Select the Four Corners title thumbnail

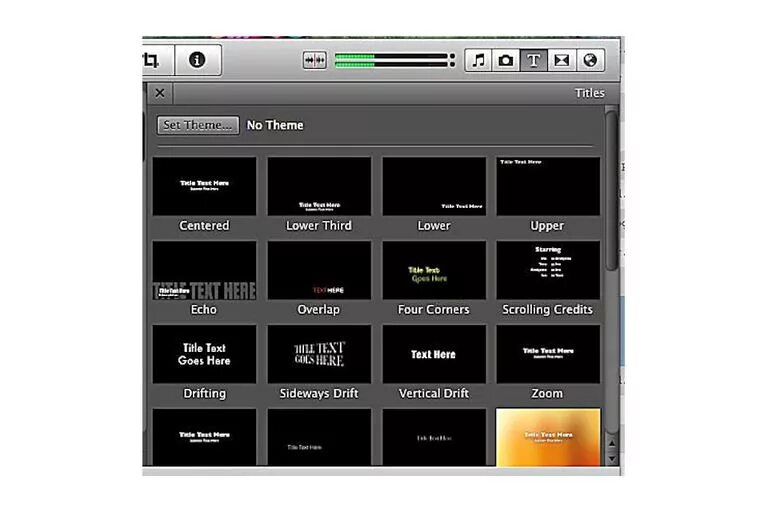coord(434,270)
